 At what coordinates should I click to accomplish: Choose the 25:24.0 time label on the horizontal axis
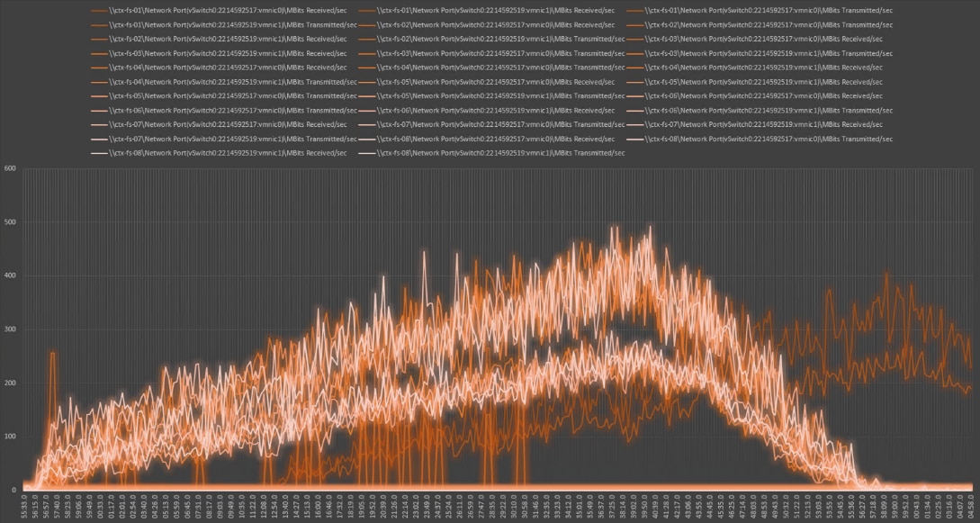(x=448, y=506)
